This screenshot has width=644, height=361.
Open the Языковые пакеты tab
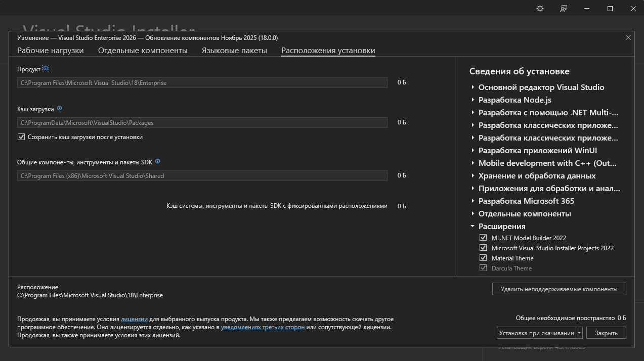(234, 51)
